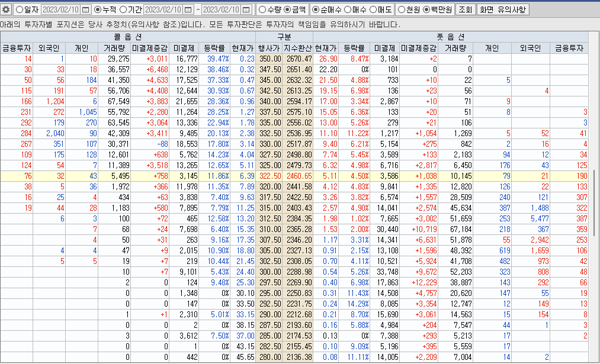Click the put-side 금융투자 column header
This screenshot has width=600, height=364.
click(569, 48)
